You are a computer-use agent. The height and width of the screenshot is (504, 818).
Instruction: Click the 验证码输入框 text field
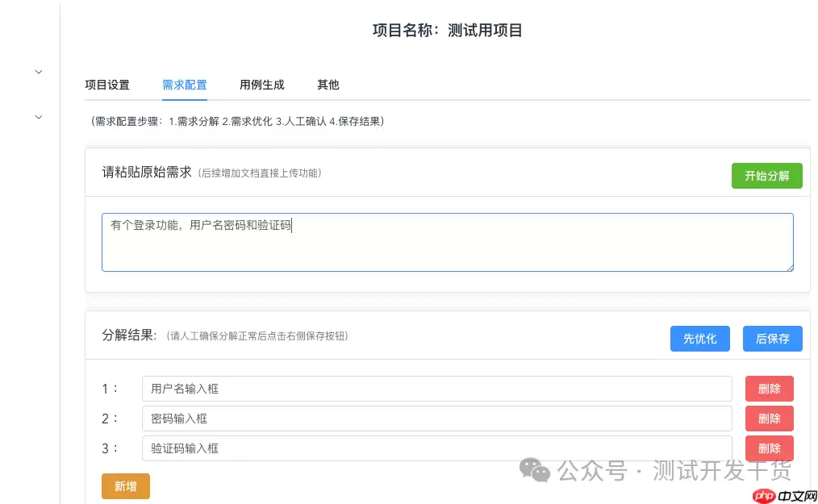[436, 448]
